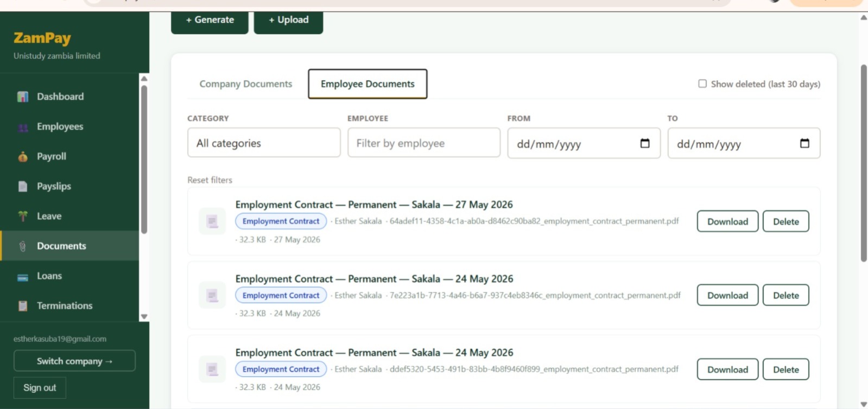The width and height of the screenshot is (868, 409).
Task: Open the All categories dropdown
Action: (264, 143)
